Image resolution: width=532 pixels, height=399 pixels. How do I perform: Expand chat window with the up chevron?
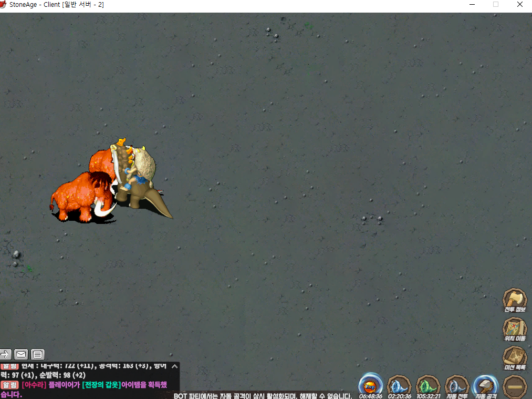[175, 366]
